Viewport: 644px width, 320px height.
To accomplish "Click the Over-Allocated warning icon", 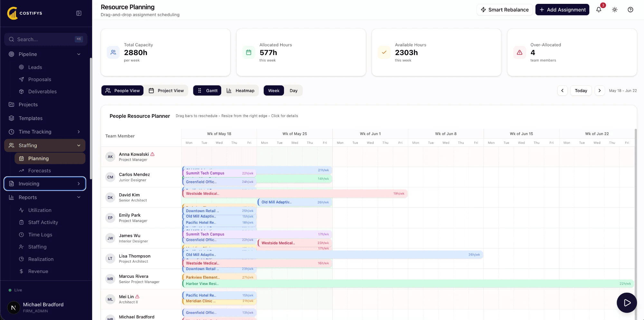I will coord(520,52).
